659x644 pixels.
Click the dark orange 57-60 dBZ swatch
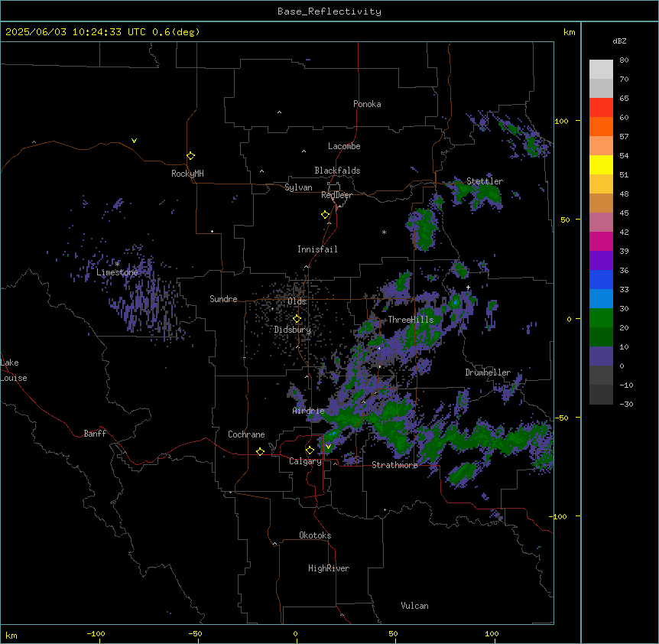(601, 126)
